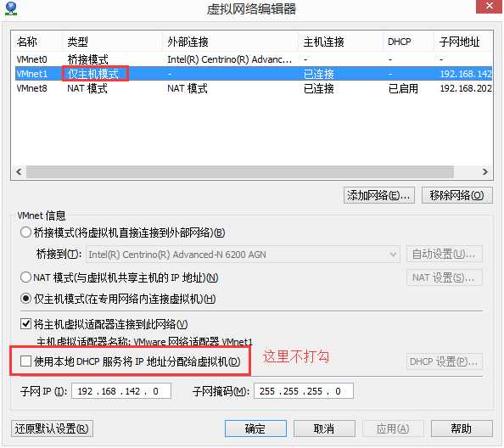The image size is (504, 448).
Task: Click the 还原默认设置 button
Action: (x=52, y=428)
